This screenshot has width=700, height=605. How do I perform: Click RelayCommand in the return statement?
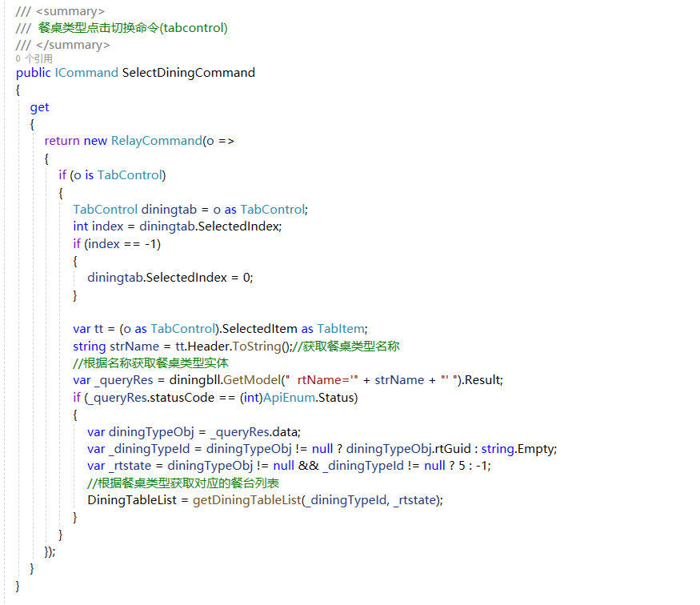point(156,141)
